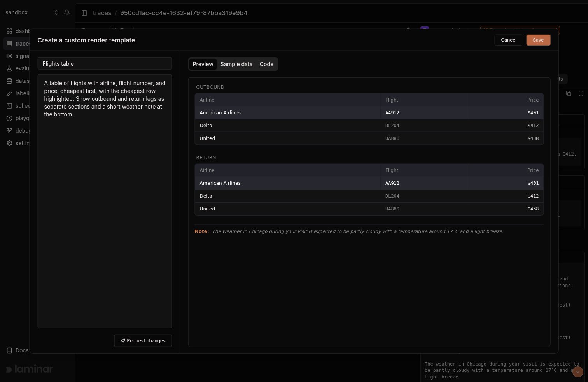The height and width of the screenshot is (382, 588).
Task: Click the trace ID in breadcrumb
Action: [184, 13]
